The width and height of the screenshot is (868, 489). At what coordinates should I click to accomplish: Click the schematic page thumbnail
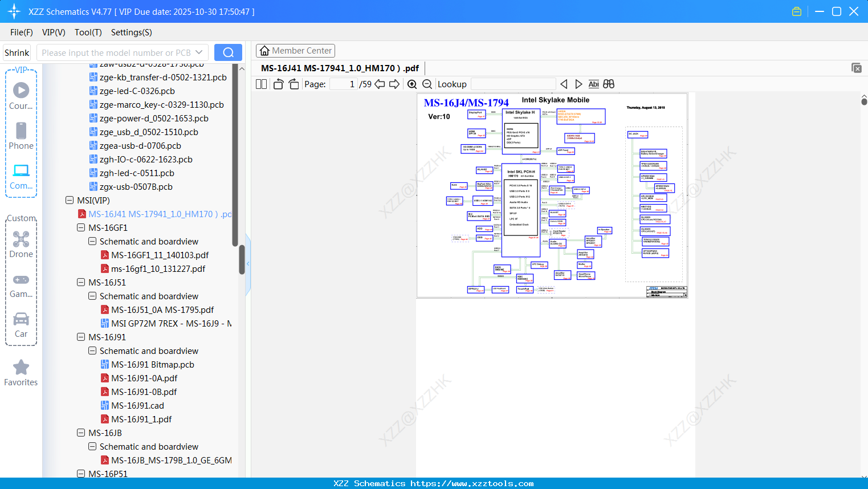[x=552, y=195]
